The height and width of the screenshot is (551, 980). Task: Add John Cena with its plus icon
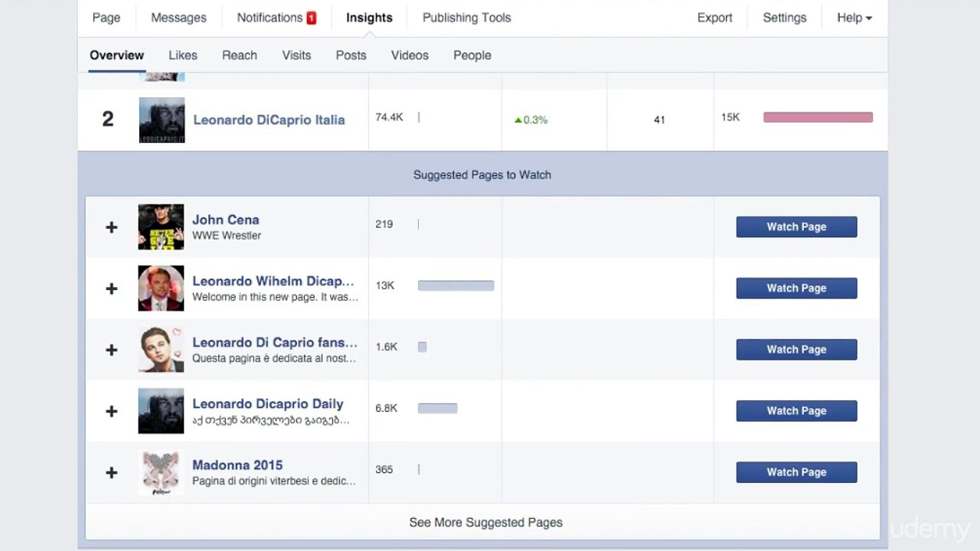pos(112,227)
